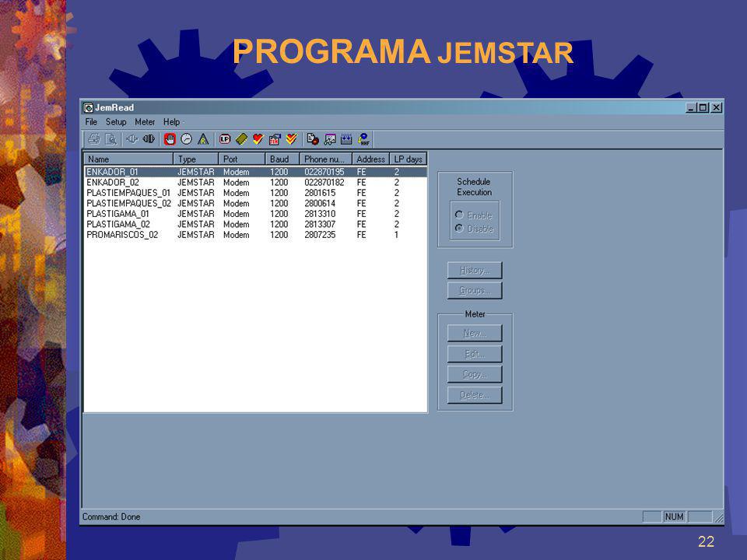
Task: Click the New meter button
Action: pyautogui.click(x=475, y=333)
